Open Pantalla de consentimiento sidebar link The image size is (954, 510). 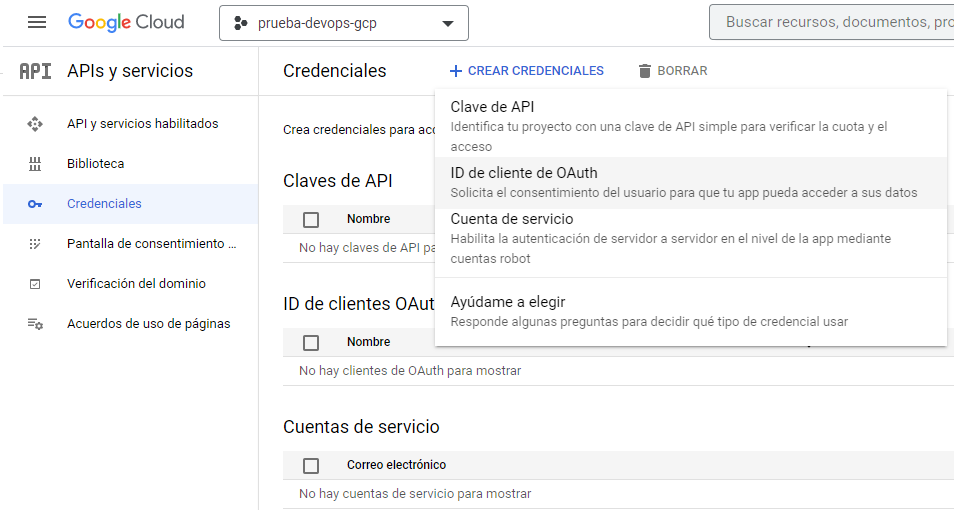click(151, 244)
